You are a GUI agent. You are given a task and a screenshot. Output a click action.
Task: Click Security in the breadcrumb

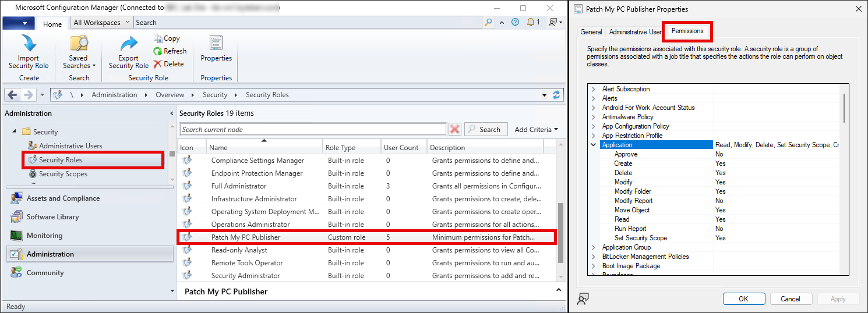215,95
